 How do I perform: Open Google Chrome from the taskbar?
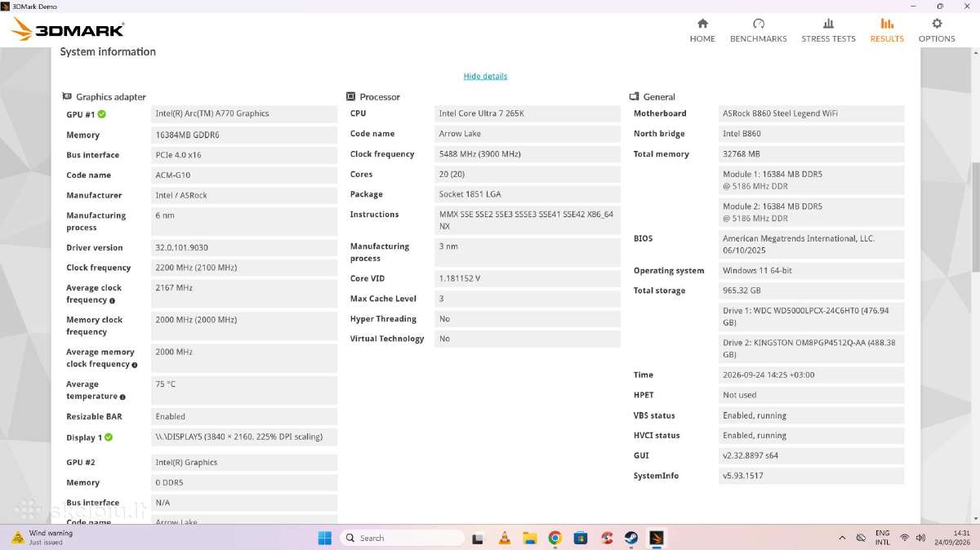click(x=555, y=538)
